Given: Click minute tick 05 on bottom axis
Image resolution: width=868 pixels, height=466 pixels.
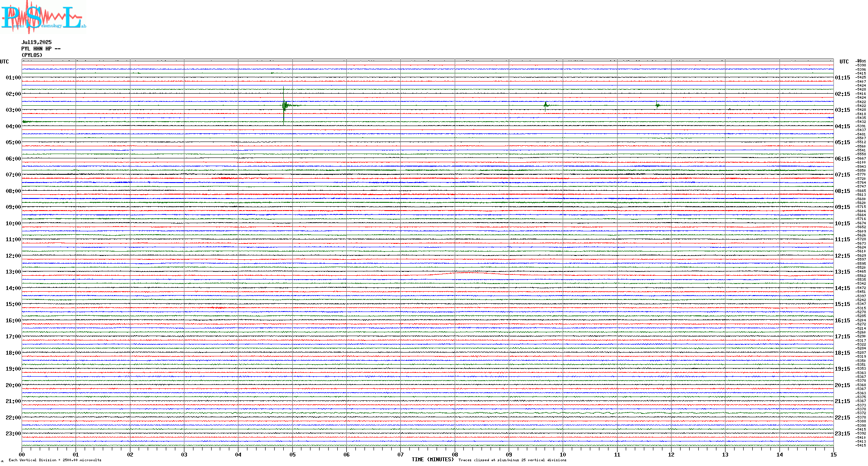Looking at the screenshot, I should click(292, 454).
